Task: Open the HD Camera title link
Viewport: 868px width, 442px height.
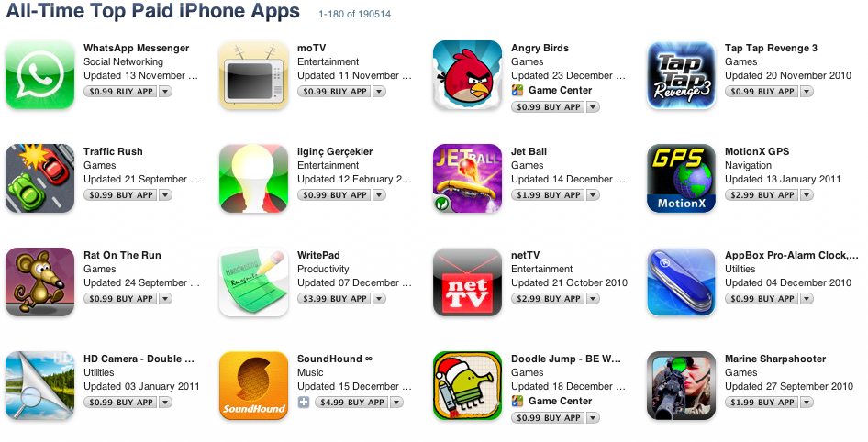Action: click(x=139, y=359)
